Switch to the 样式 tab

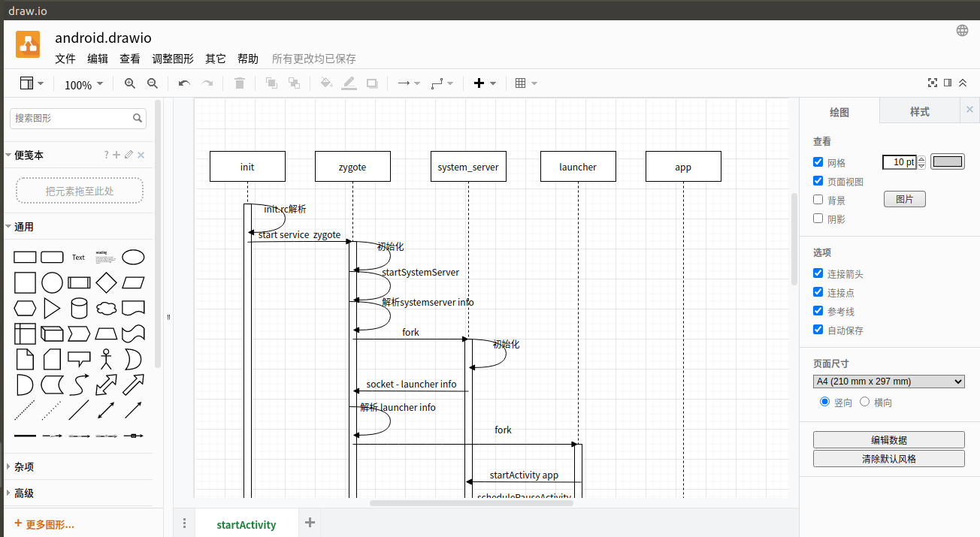[920, 111]
